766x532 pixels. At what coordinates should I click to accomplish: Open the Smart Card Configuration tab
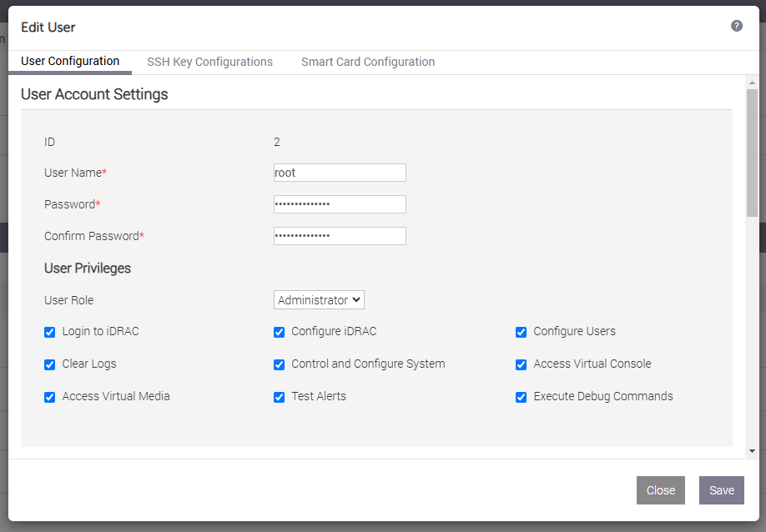click(368, 62)
